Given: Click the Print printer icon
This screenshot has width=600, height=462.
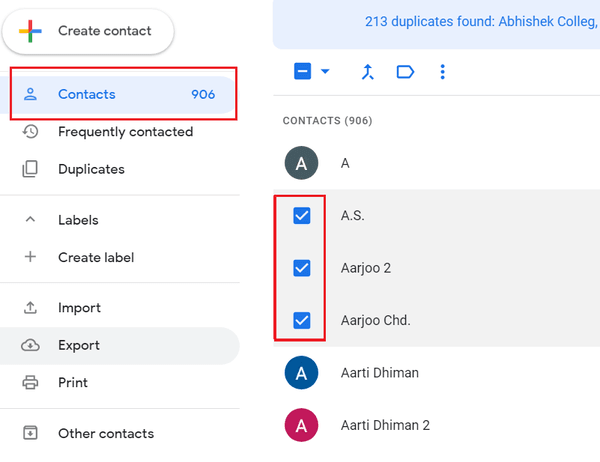Looking at the screenshot, I should (30, 382).
